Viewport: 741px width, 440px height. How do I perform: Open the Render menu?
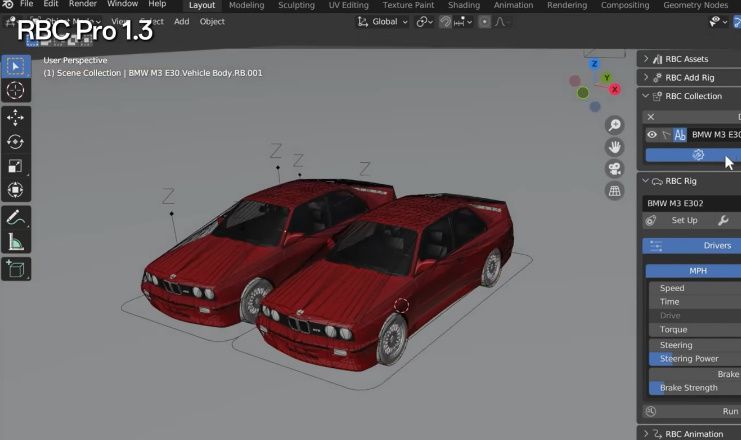coord(83,4)
